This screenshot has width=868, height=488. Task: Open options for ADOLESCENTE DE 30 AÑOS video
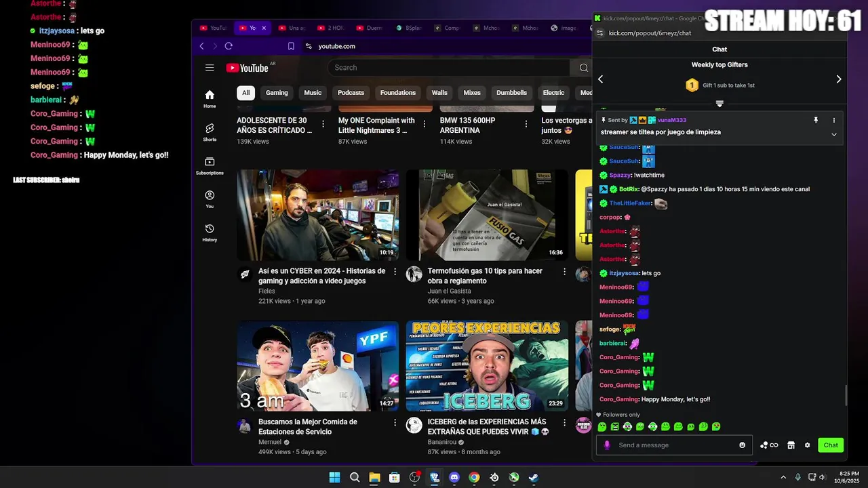(323, 124)
